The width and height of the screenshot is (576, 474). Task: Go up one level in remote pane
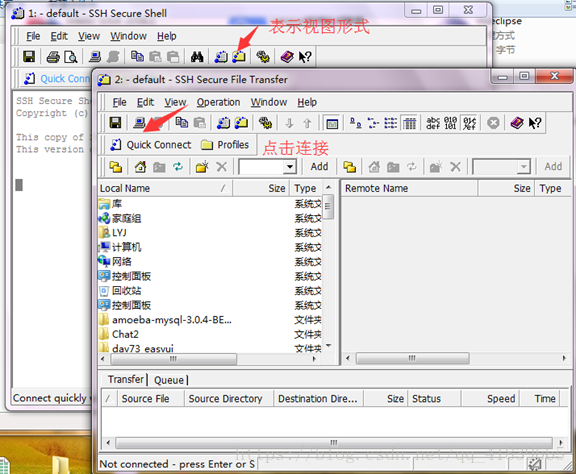tap(350, 167)
